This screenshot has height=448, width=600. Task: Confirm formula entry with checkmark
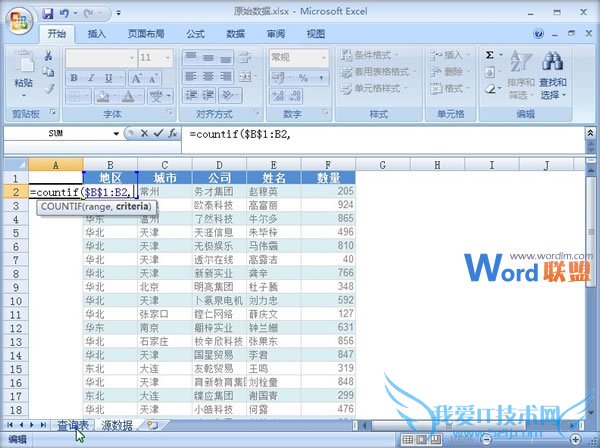coord(158,134)
